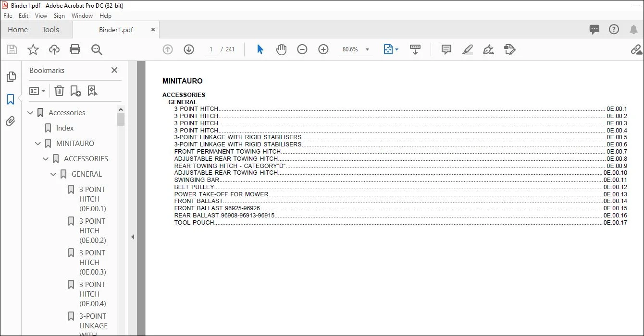Click the zoom percentage field
Image resolution: width=644 pixels, height=336 pixels.
350,49
